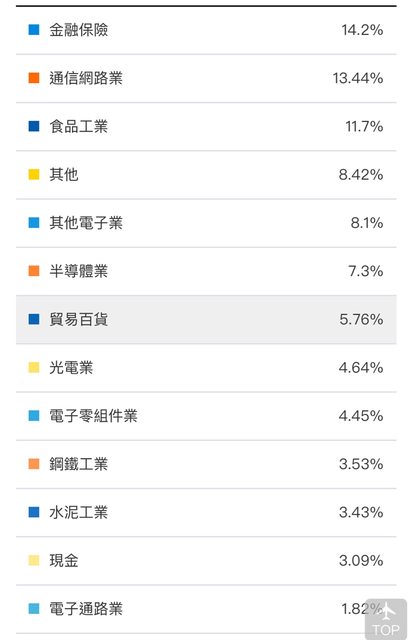Click the pale yellow swatch beside 光電業
Screen dimensions: 413x640
(x=34, y=367)
